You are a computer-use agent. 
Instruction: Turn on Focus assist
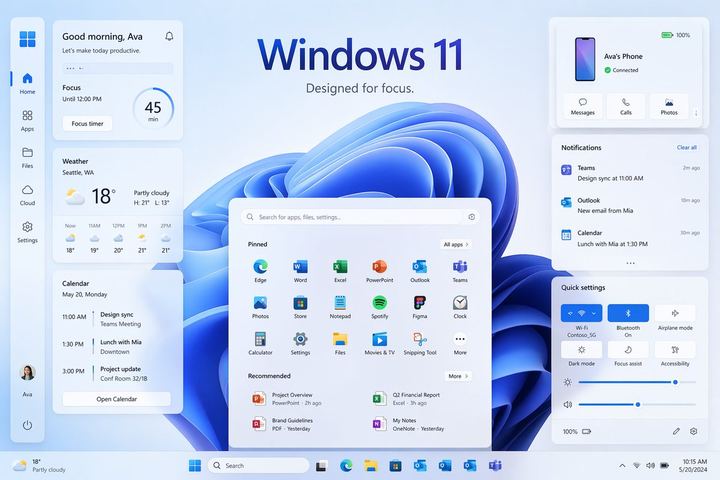click(628, 350)
